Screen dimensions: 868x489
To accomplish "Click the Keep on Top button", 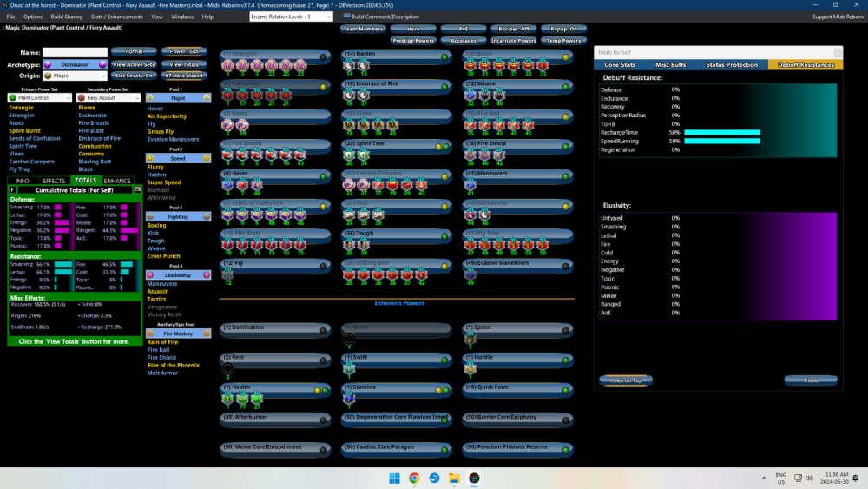I will [626, 380].
